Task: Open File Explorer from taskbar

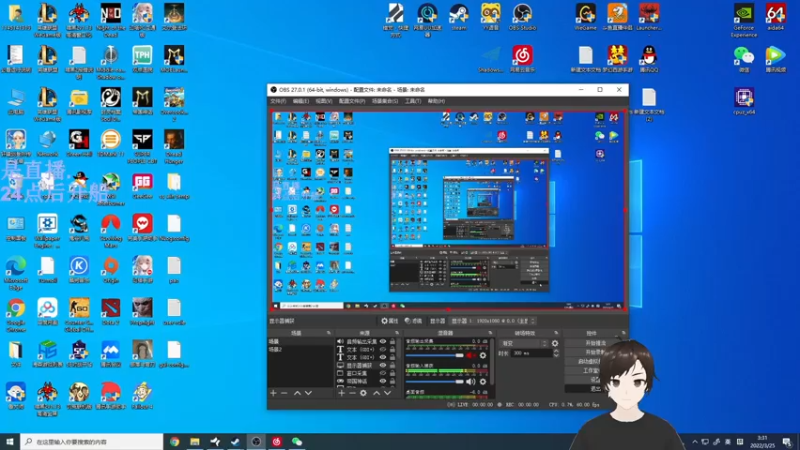Action: pos(195,442)
